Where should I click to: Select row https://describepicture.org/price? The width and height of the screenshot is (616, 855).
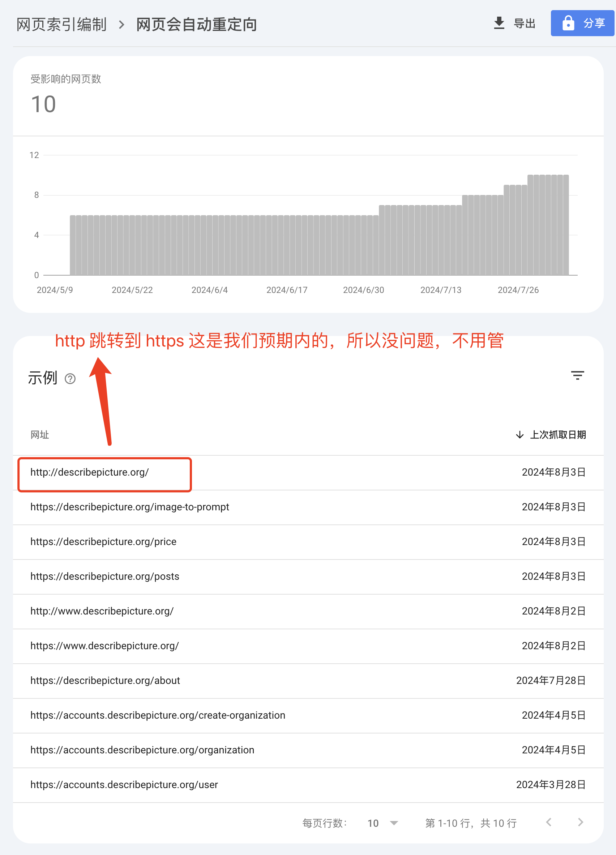[308, 542]
